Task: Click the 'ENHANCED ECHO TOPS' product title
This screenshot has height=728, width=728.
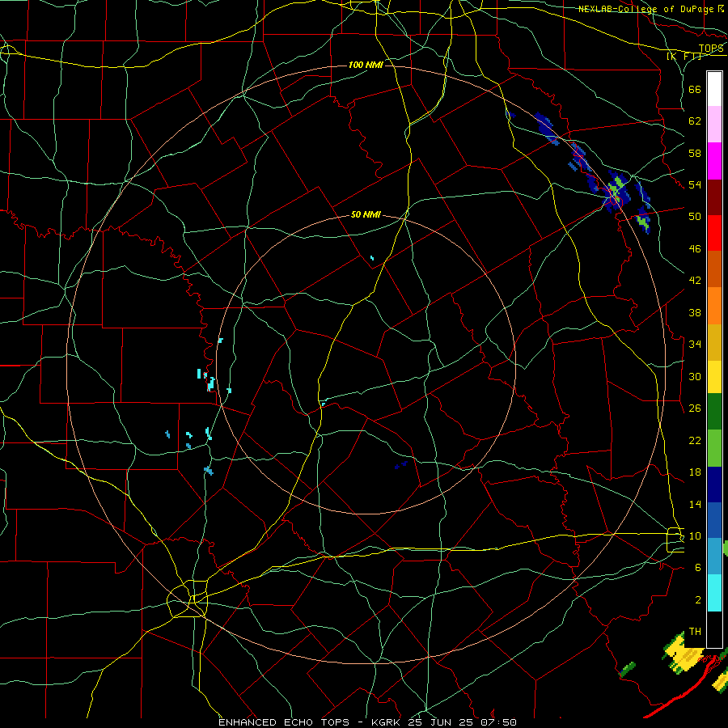Action: point(284,722)
